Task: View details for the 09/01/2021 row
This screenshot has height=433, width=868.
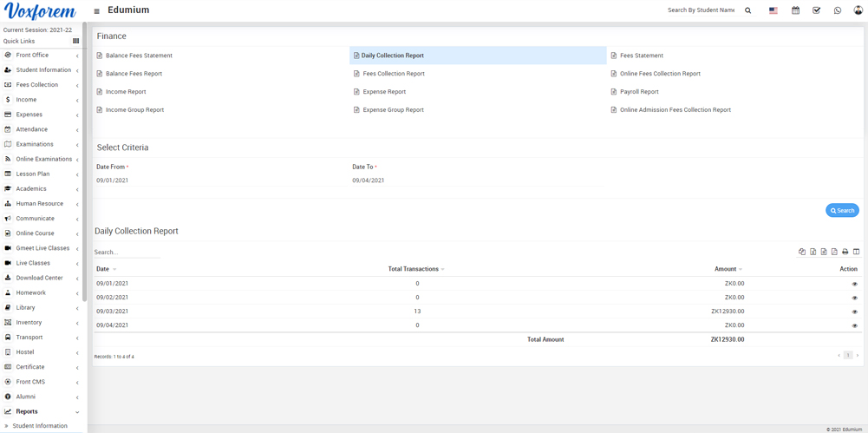Action: [854, 284]
